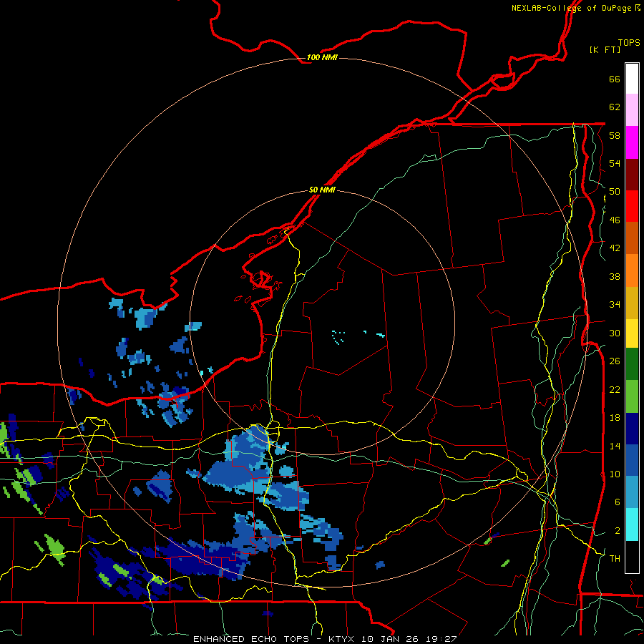Pick the light orange legend swatch
The image size is (644, 644).
click(632, 270)
